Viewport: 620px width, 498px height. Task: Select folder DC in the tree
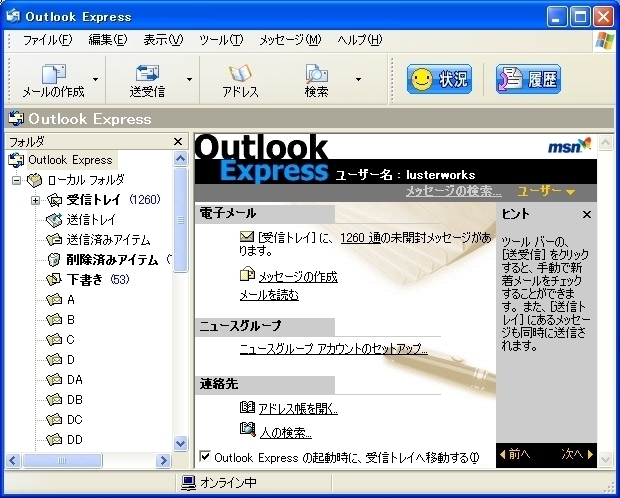click(75, 419)
